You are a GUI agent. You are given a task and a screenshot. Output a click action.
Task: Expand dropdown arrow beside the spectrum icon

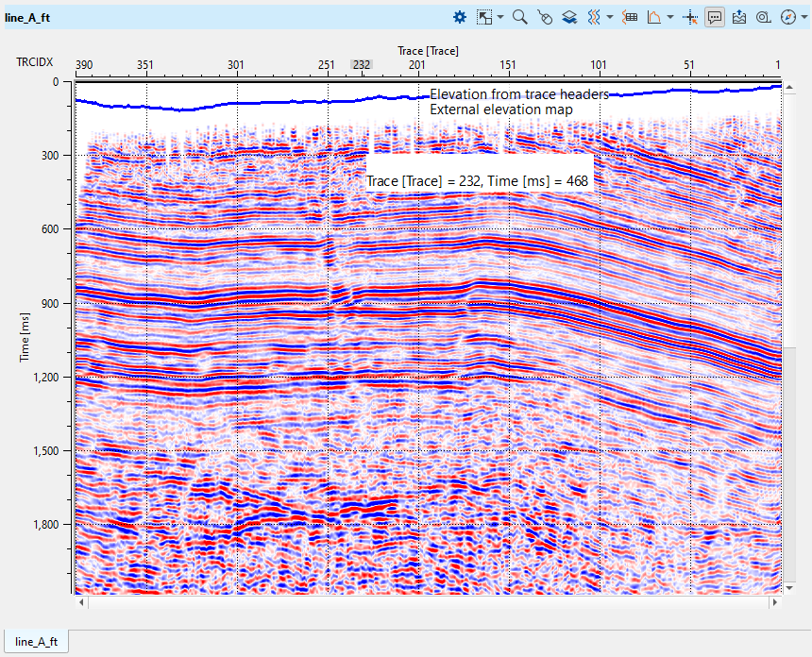[x=670, y=17]
